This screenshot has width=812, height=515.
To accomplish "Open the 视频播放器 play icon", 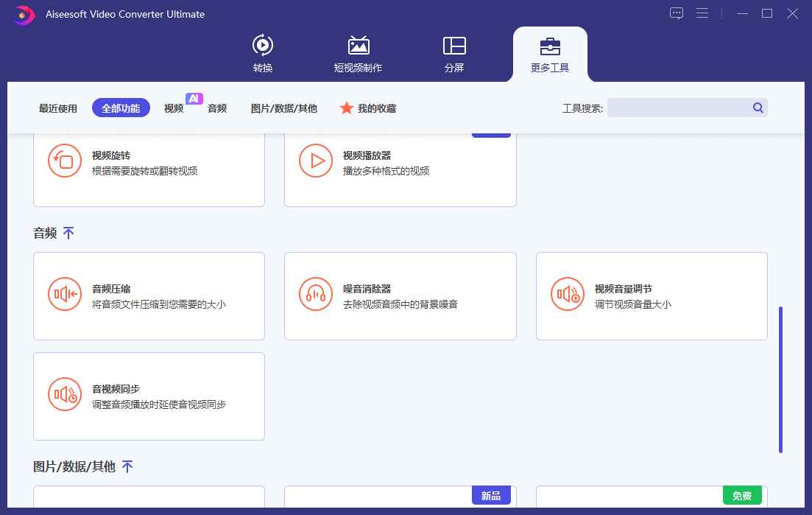I will tap(316, 161).
